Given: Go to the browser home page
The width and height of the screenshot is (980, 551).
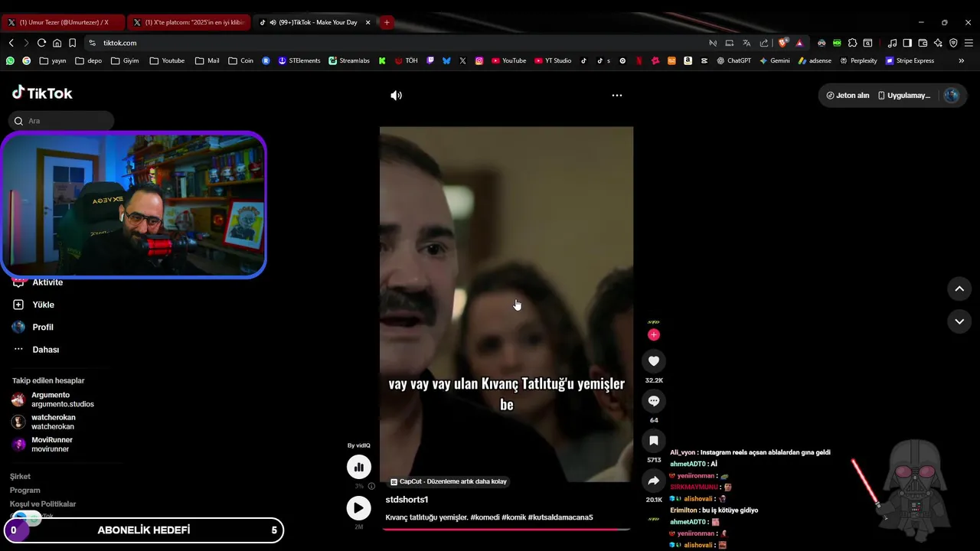Looking at the screenshot, I should [57, 43].
